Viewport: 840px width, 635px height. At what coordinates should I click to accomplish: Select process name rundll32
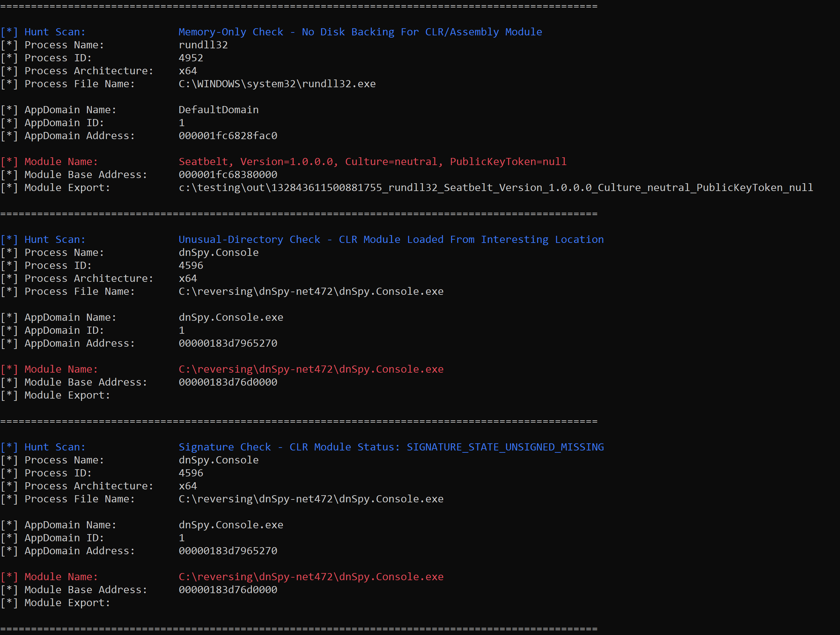(x=203, y=45)
